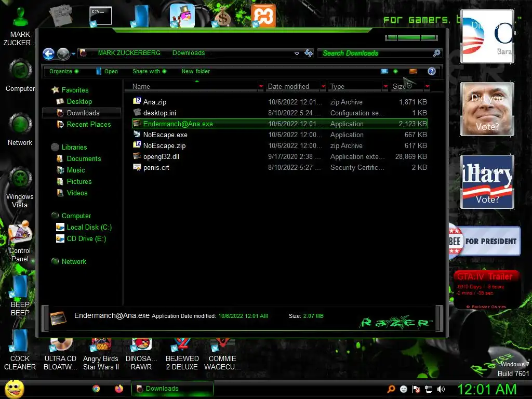This screenshot has height=399, width=532.
Task: Select opengl32.dll file
Action: coord(280,156)
